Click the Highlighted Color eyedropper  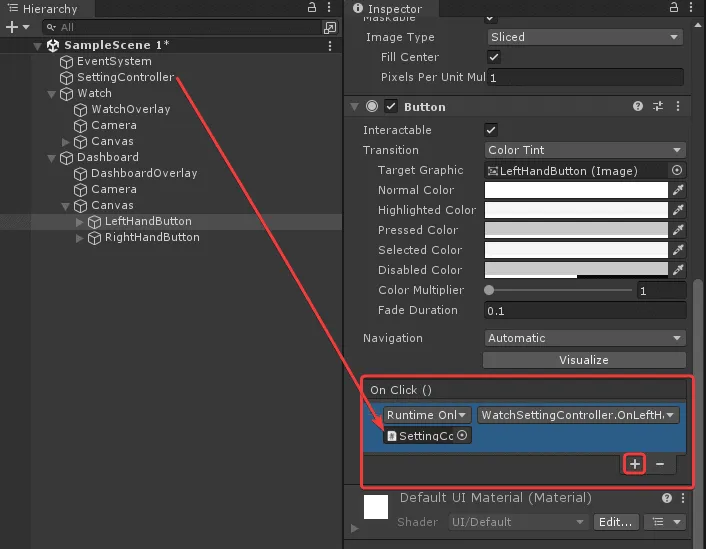click(x=678, y=210)
